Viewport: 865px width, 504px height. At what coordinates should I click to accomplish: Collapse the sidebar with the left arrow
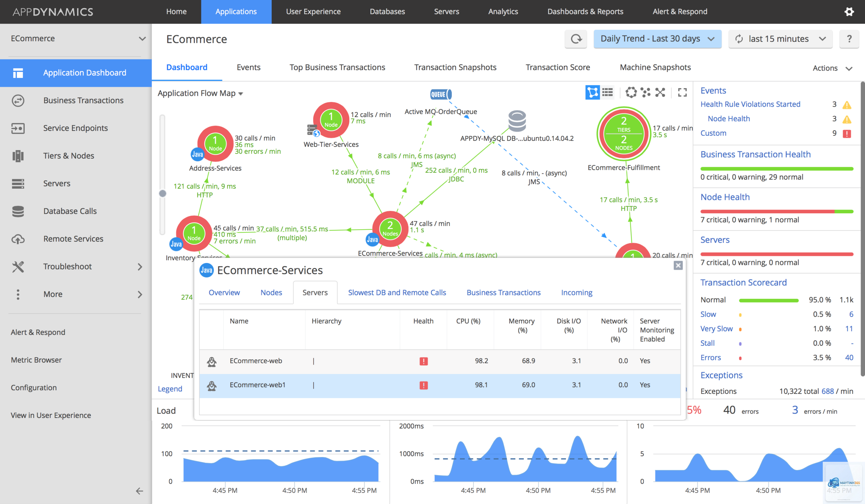pyautogui.click(x=139, y=491)
